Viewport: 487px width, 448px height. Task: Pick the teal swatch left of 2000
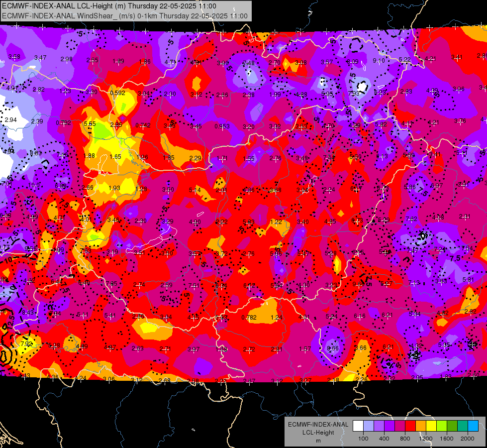[463, 426]
